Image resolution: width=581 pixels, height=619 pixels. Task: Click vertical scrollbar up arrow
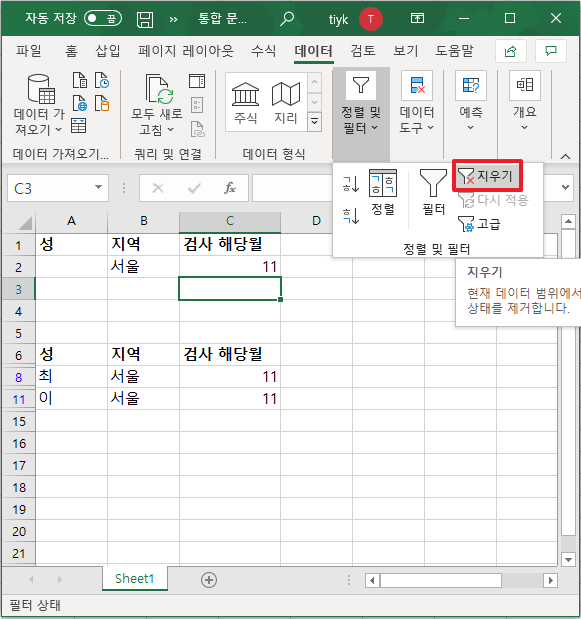pyautogui.click(x=568, y=221)
